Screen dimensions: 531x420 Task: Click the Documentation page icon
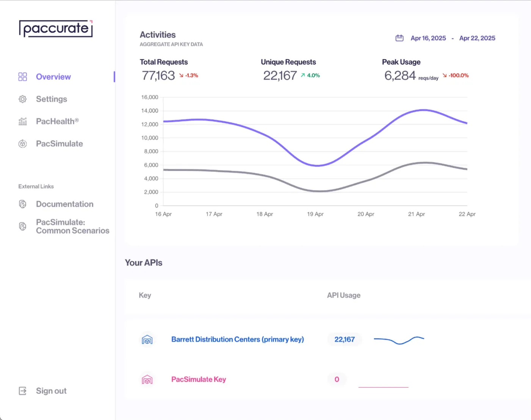[x=23, y=204]
